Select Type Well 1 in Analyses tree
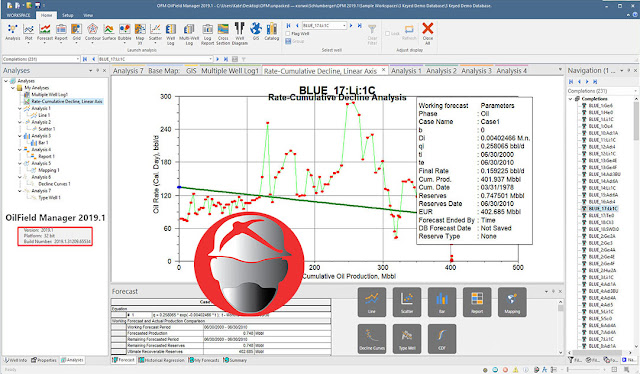 coord(49,198)
